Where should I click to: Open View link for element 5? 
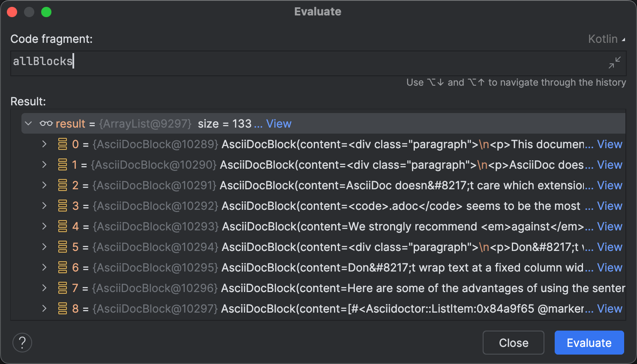pyautogui.click(x=610, y=247)
